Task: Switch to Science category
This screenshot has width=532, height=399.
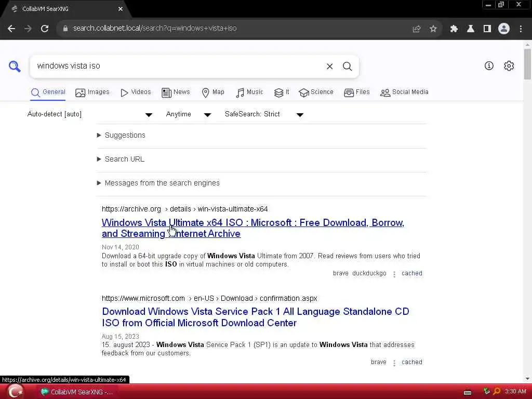Action: [316, 92]
